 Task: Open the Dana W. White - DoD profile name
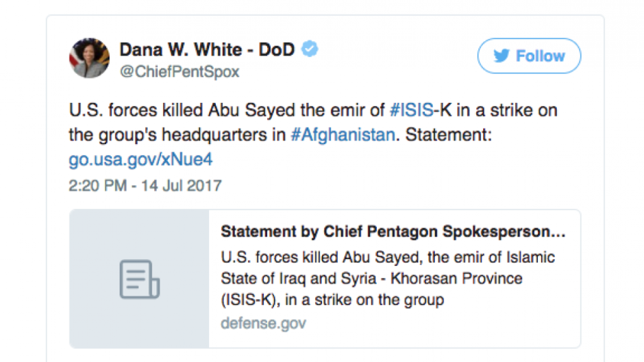208,49
